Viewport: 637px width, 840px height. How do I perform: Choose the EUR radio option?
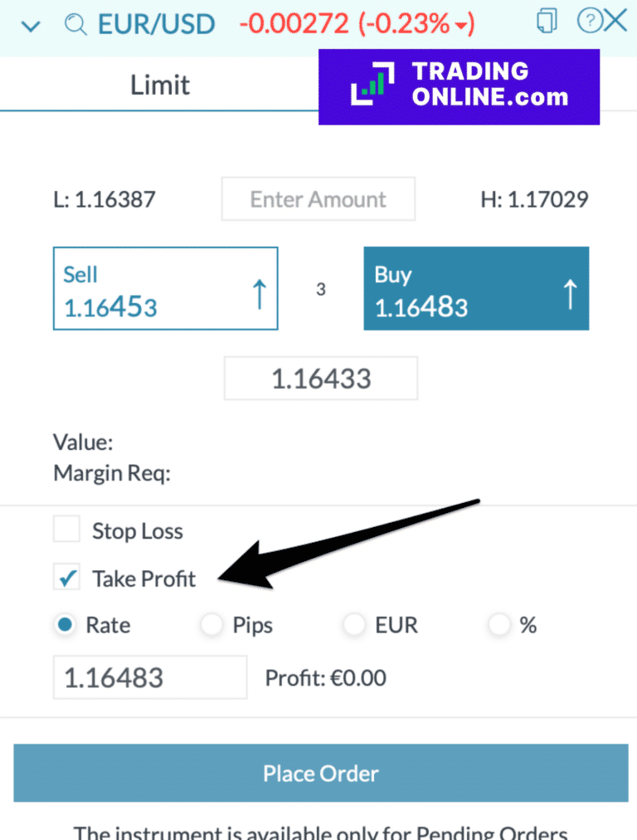354,625
